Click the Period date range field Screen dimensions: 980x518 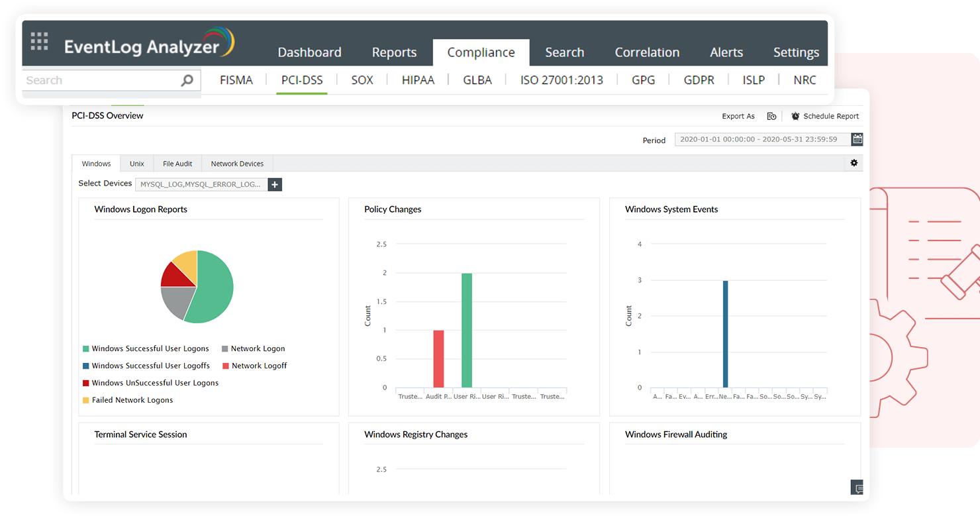[763, 139]
